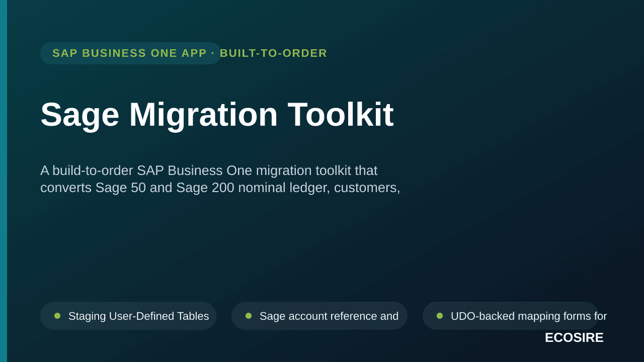Click the Staging User-Defined Tables pill

click(128, 316)
